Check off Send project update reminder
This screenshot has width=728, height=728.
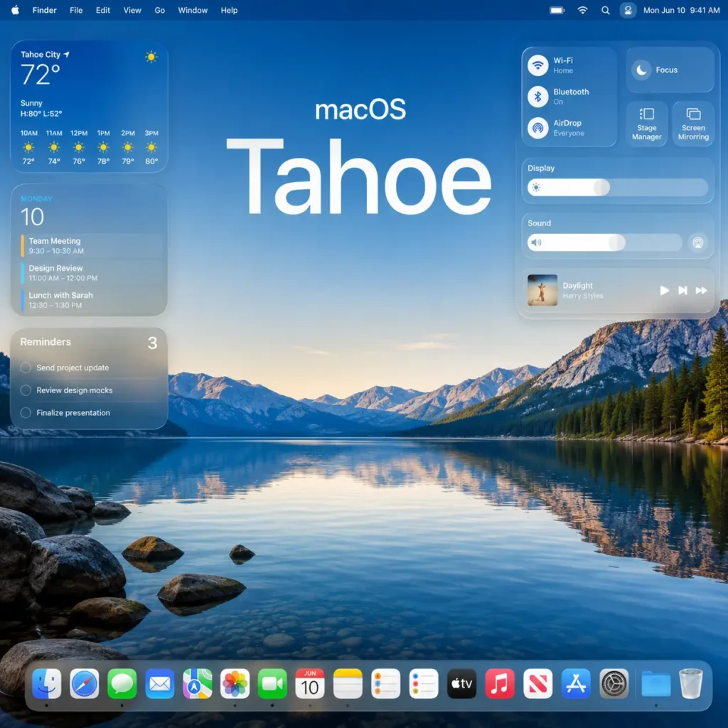[26, 368]
